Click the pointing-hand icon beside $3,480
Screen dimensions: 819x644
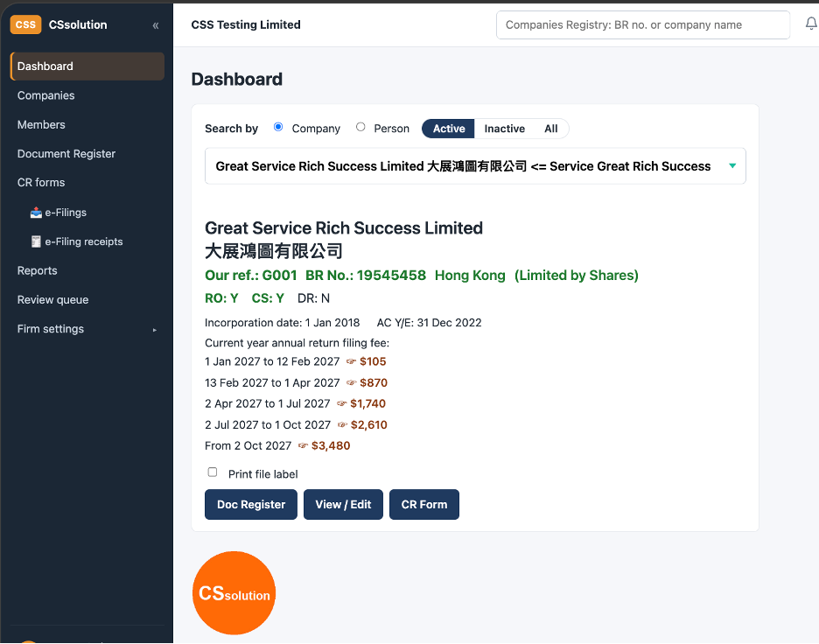pyautogui.click(x=303, y=446)
